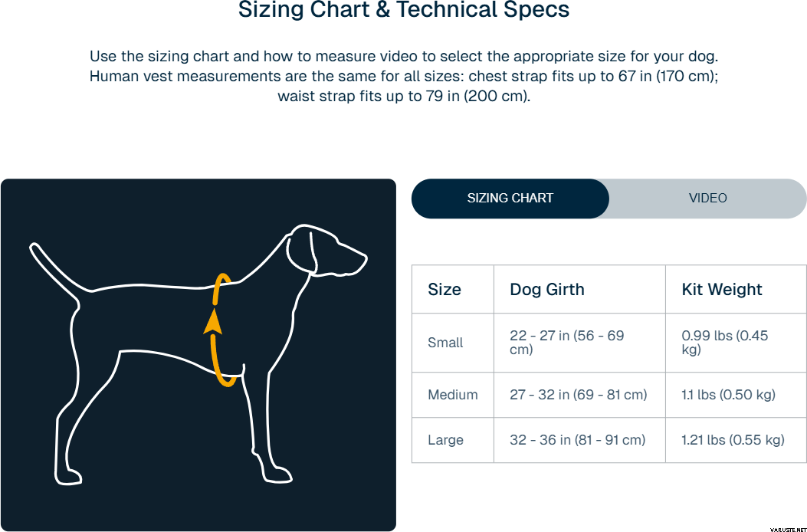Click the Kit Weight column header
The image size is (807, 532).
click(x=722, y=290)
